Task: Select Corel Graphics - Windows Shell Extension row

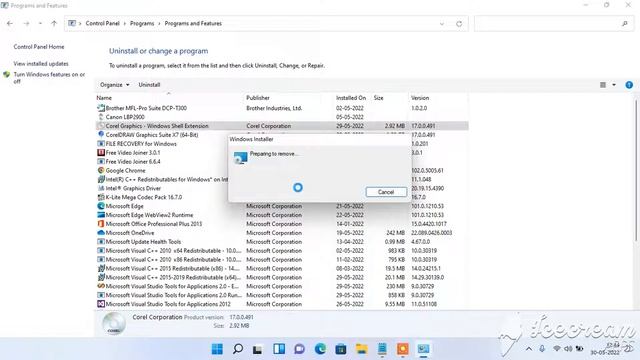Action: tap(282, 126)
